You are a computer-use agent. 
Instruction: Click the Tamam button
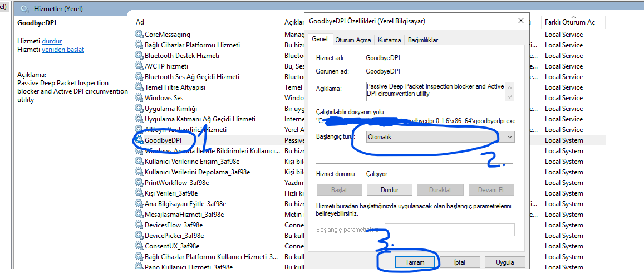click(415, 262)
